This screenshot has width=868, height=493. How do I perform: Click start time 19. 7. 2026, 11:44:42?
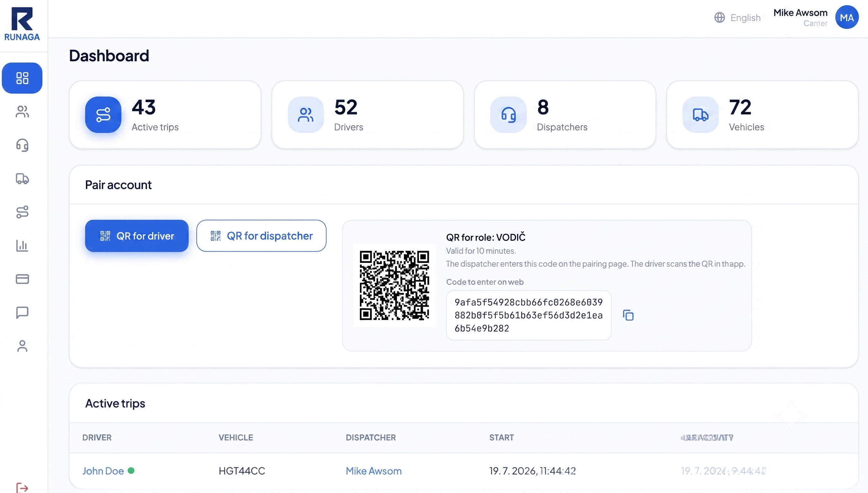click(532, 471)
